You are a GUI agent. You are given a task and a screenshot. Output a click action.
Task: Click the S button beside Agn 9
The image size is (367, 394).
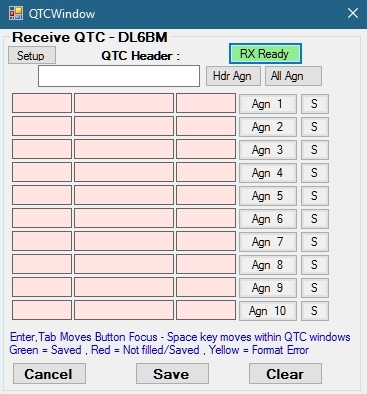click(x=315, y=288)
